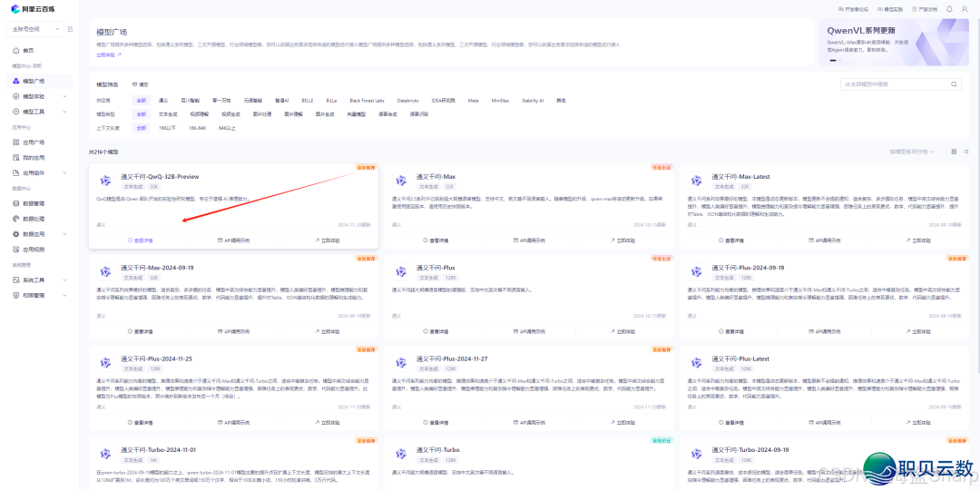Screen dimensions: 980x491
Task: Click the search magnifier icon in the model search box
Action: [954, 83]
